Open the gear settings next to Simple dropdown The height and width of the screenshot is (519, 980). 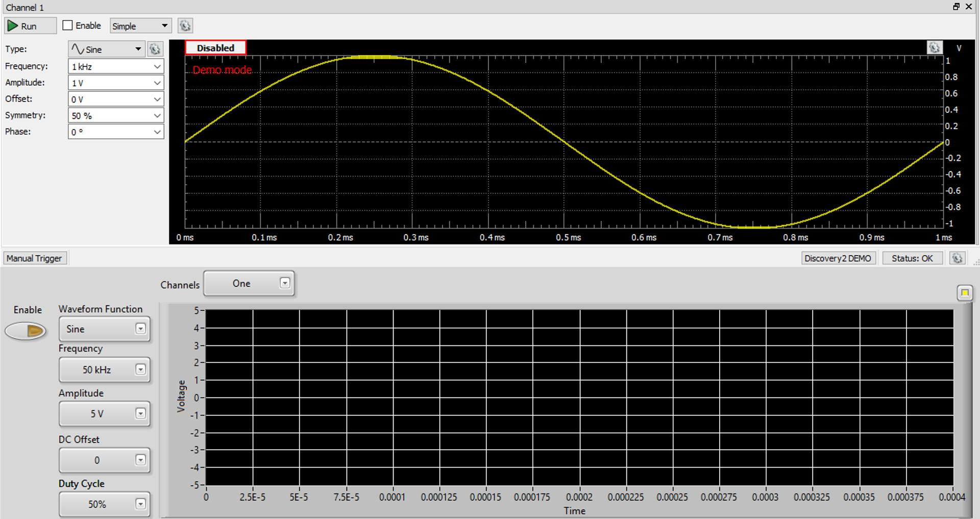click(185, 26)
